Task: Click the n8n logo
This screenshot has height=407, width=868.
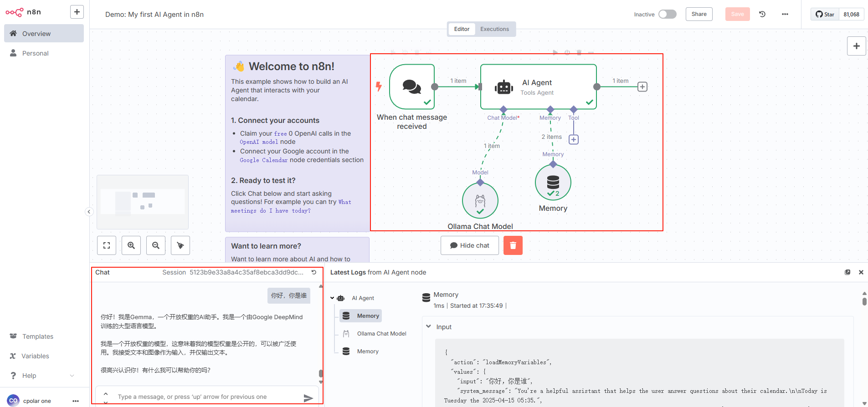Action: pos(23,12)
